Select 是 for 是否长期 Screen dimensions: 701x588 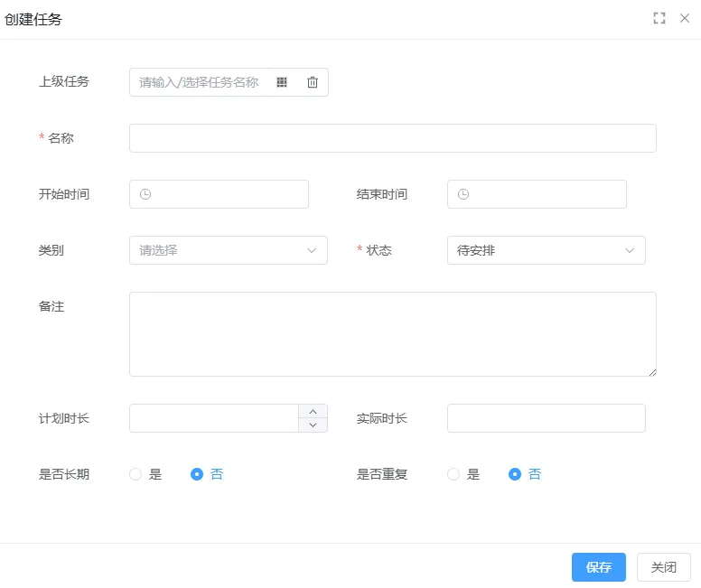136,474
